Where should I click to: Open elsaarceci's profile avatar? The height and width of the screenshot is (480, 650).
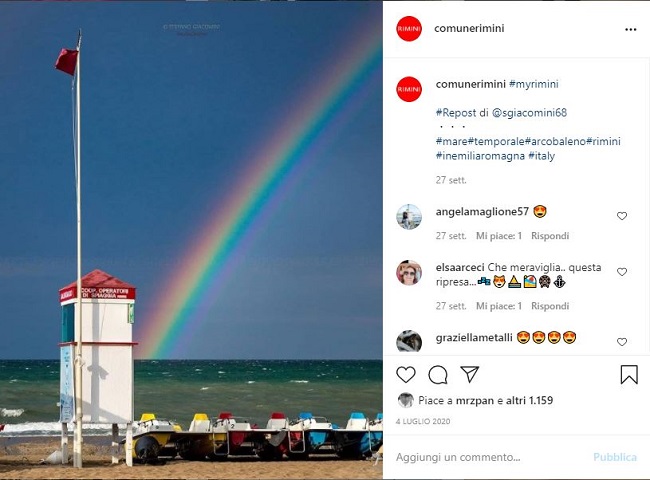coord(409,273)
